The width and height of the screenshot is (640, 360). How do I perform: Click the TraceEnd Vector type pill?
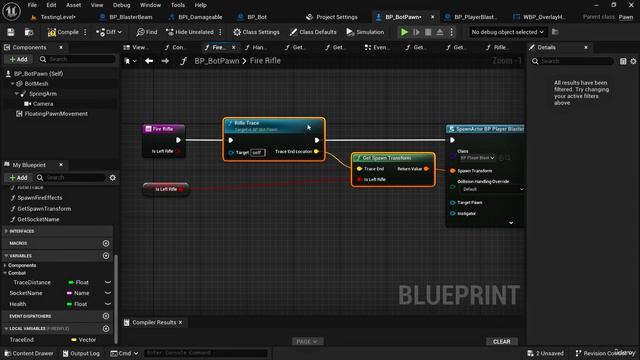pyautogui.click(x=84, y=340)
